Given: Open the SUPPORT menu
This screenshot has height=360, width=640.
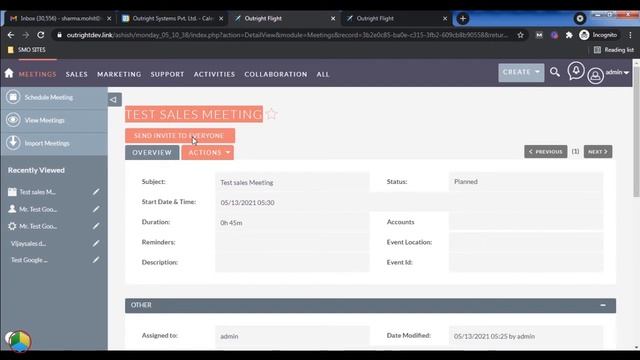Looking at the screenshot, I should [x=167, y=74].
